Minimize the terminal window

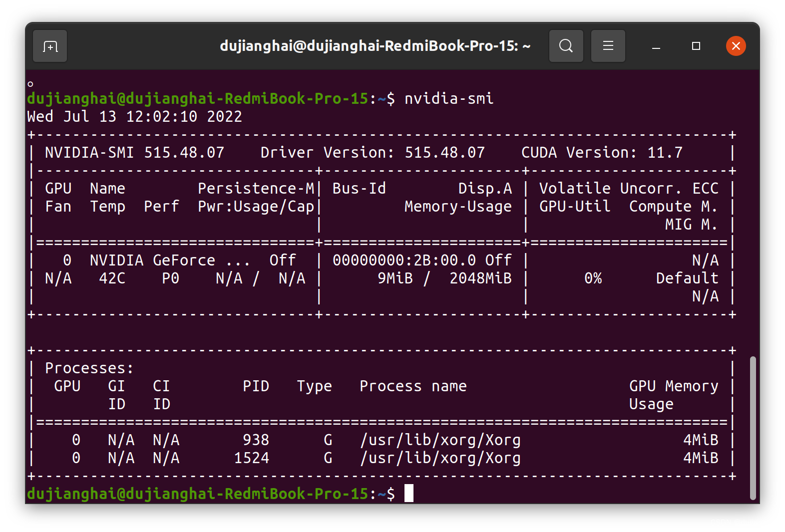(656, 46)
